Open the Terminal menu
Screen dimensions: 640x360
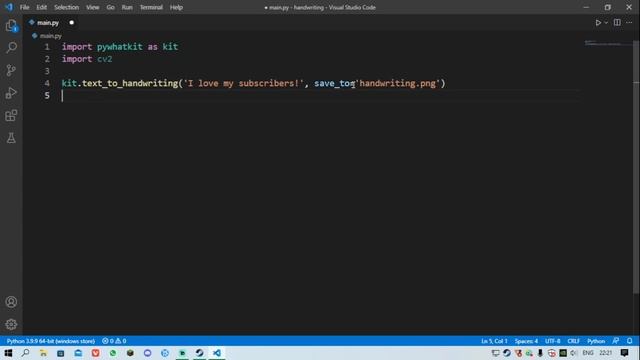coord(151,7)
